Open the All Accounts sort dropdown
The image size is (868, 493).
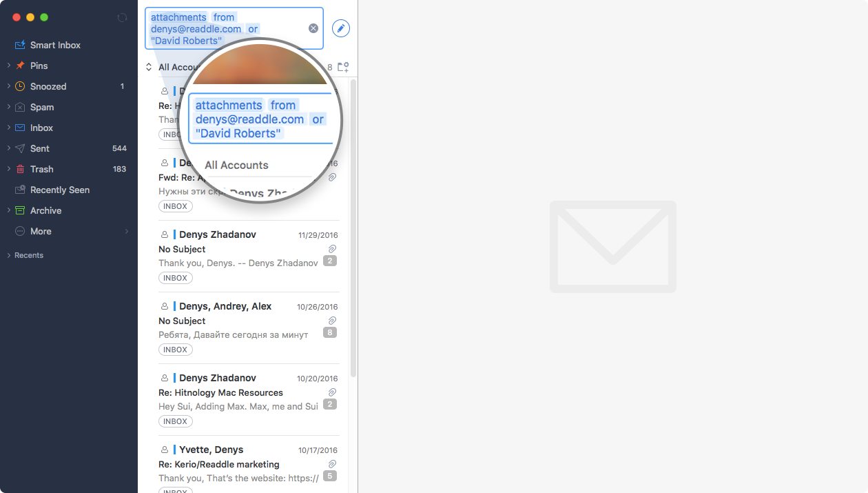149,67
